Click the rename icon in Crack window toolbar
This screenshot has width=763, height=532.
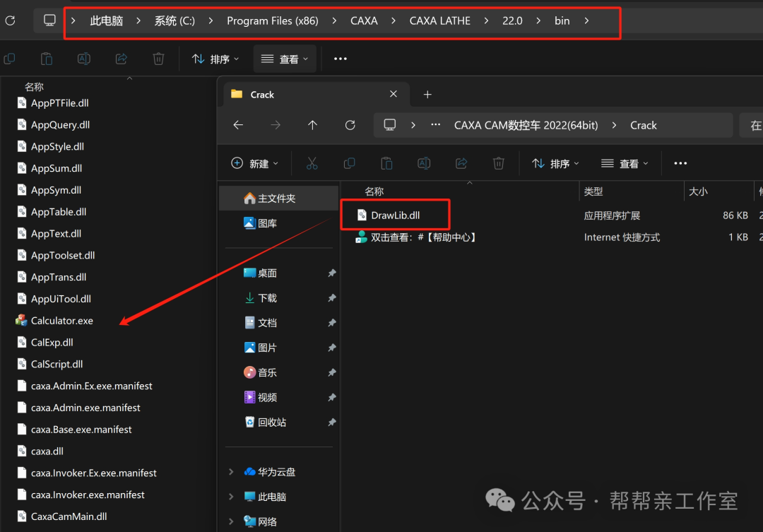(x=424, y=163)
